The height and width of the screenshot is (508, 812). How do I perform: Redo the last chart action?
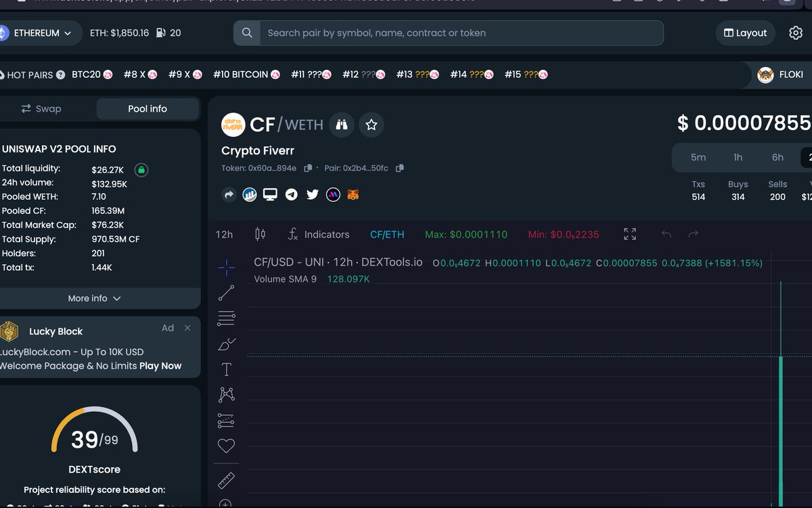pos(693,234)
